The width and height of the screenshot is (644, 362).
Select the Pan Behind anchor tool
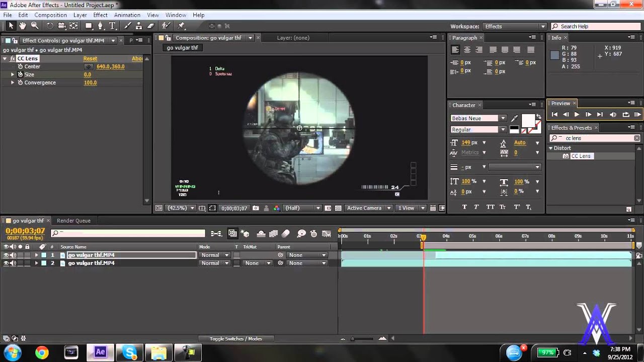click(74, 26)
